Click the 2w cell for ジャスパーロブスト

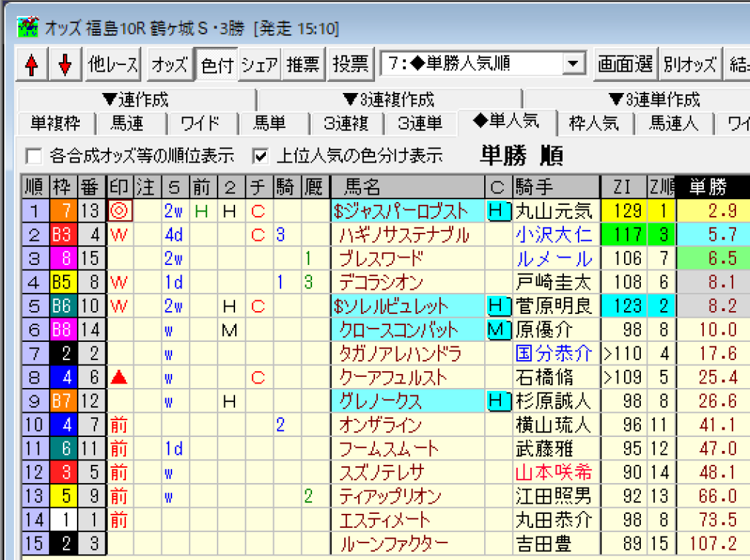pyautogui.click(x=174, y=211)
